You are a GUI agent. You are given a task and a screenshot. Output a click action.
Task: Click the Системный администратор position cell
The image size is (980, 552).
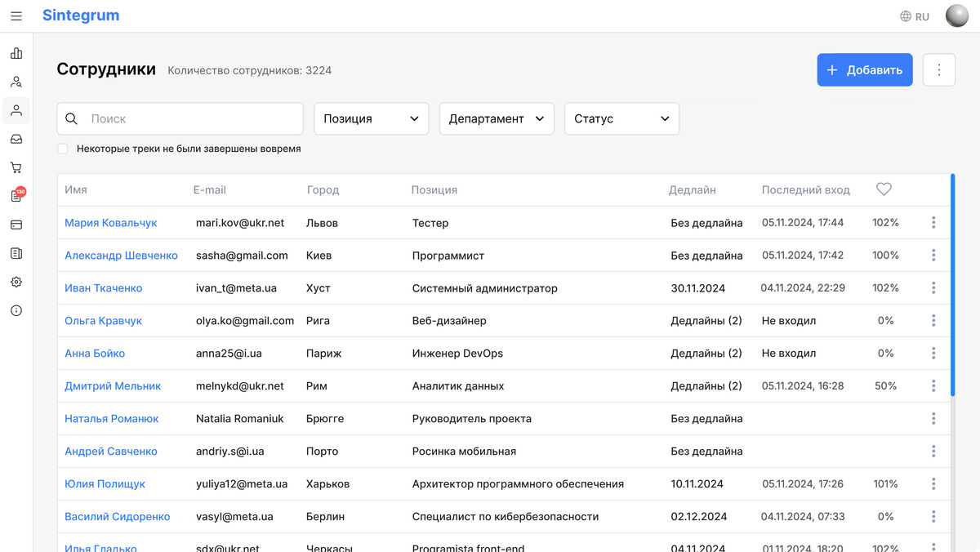485,287
